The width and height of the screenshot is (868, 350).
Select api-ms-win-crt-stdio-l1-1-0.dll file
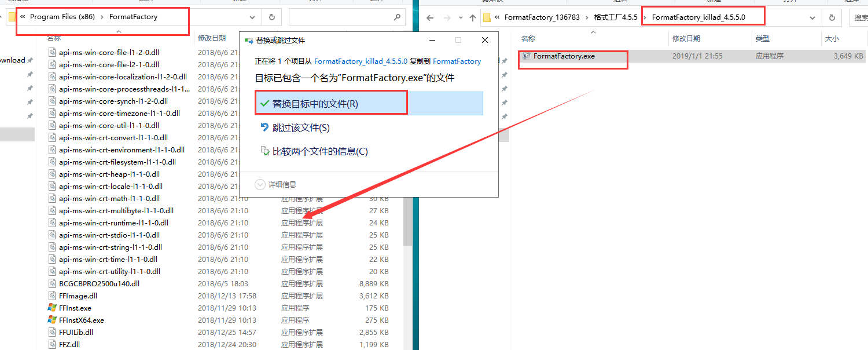click(109, 235)
